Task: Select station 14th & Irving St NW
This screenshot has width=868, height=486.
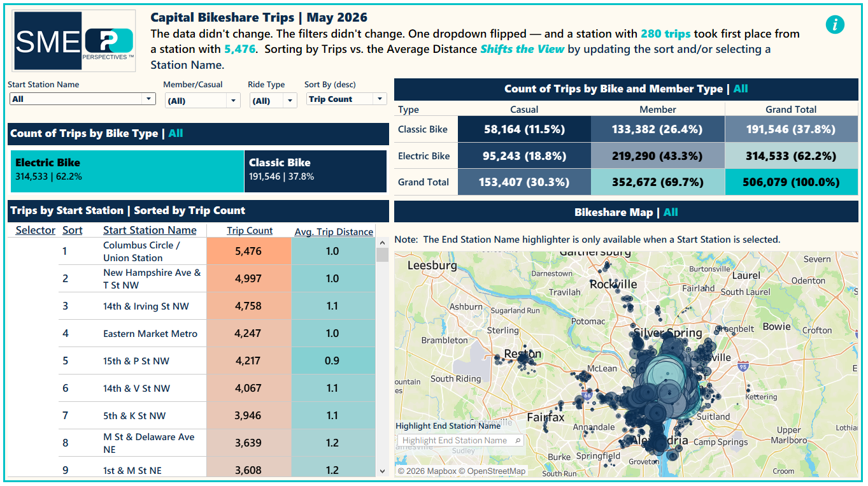Action: [x=146, y=306]
